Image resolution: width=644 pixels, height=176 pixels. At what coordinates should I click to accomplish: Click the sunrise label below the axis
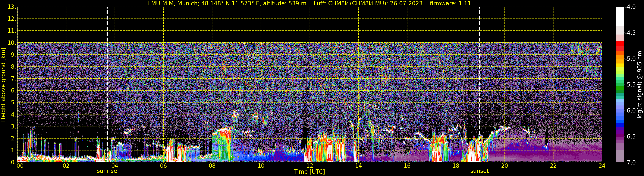(107, 171)
